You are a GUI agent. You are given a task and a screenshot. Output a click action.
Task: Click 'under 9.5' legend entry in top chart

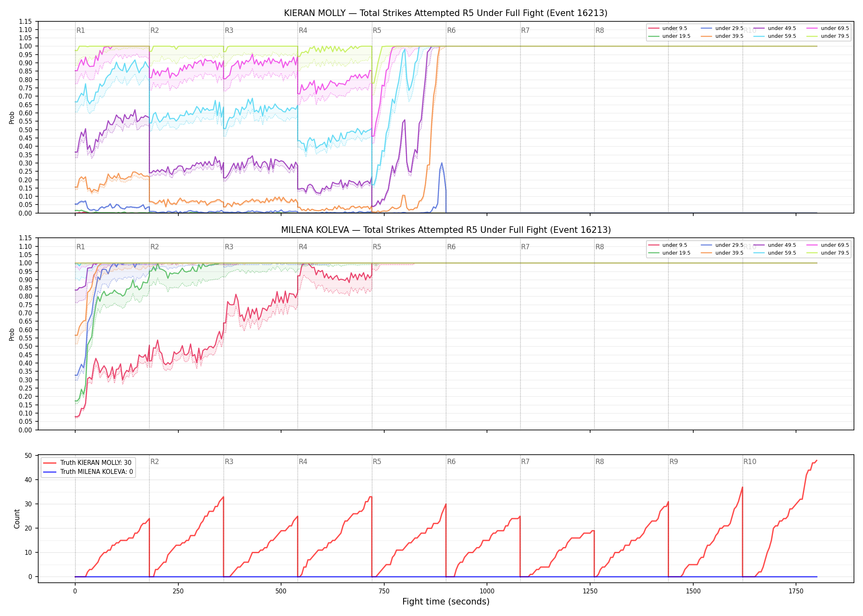click(668, 28)
